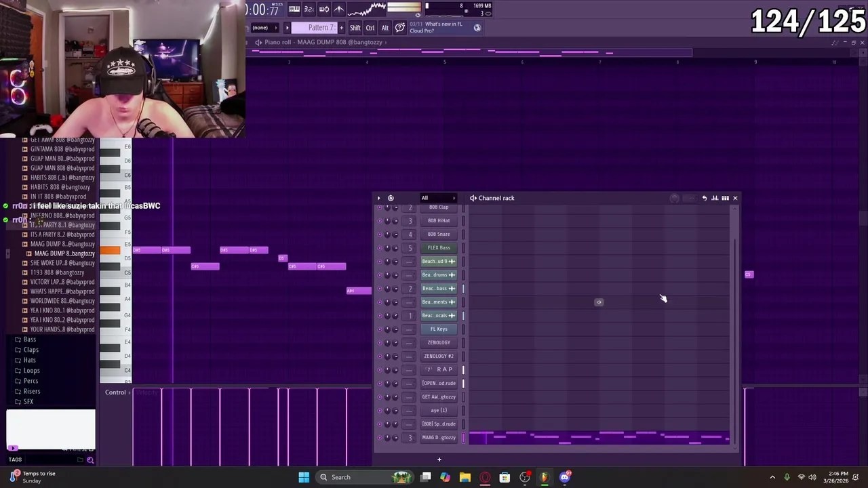The image size is (868, 488).
Task: Adjust the 808 HiHat channel volume knob
Action: (x=395, y=220)
